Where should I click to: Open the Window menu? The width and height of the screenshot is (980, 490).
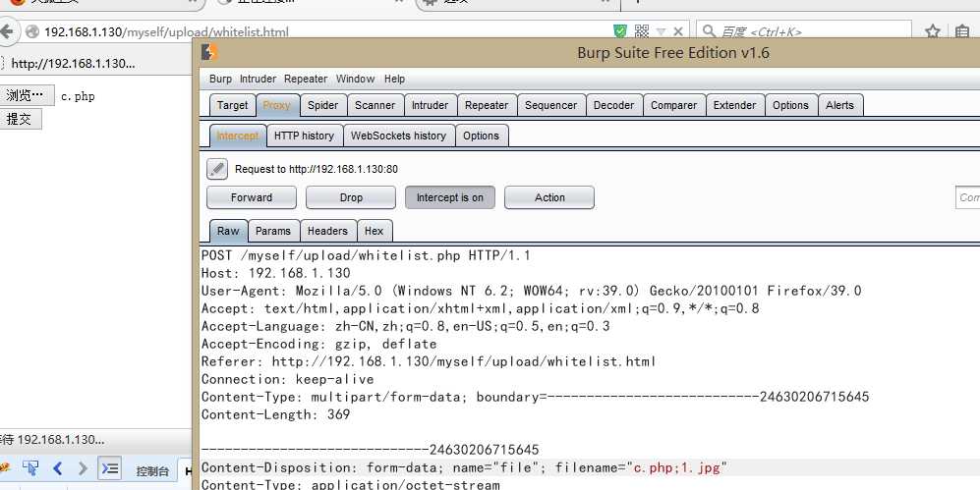[x=355, y=79]
